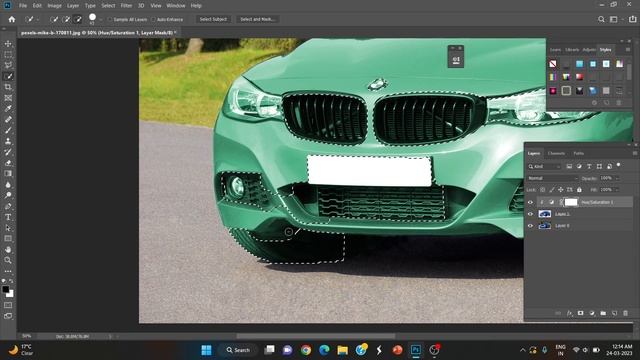Screen dimensions: 640x360
Task: Choose Add to Selection brush mode
Action: pos(66,19)
